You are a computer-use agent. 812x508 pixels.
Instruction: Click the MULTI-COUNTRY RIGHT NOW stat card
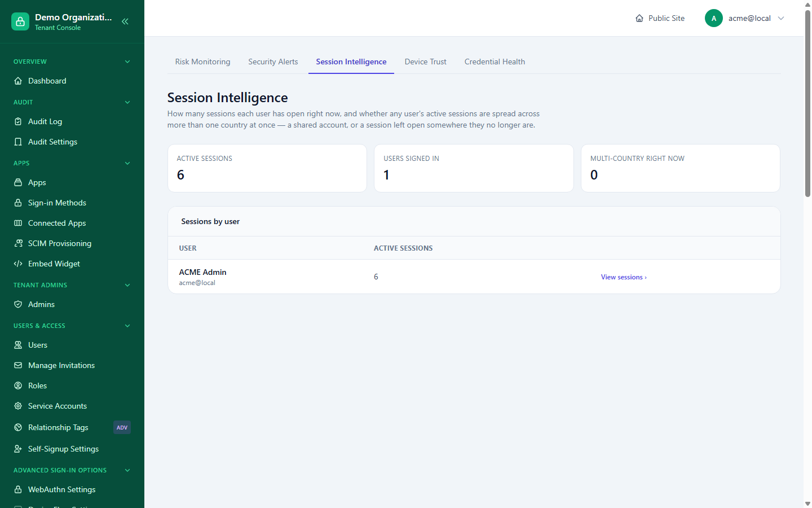click(x=681, y=168)
